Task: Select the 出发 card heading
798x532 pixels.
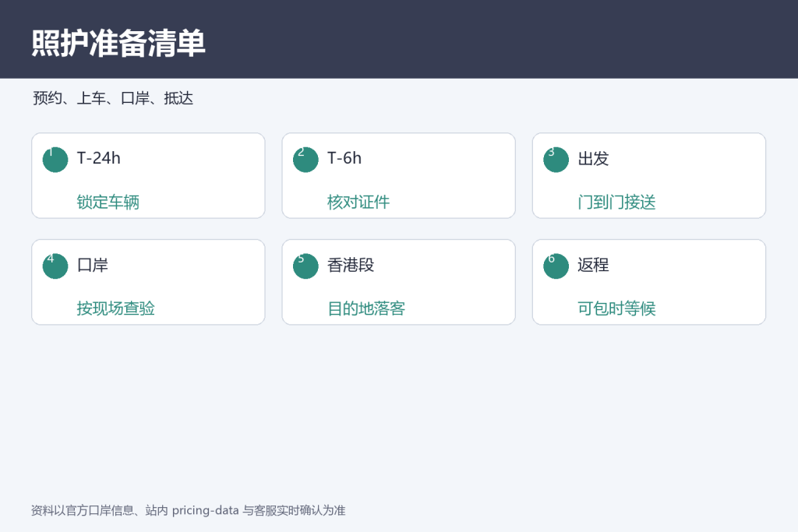Action: (593, 158)
